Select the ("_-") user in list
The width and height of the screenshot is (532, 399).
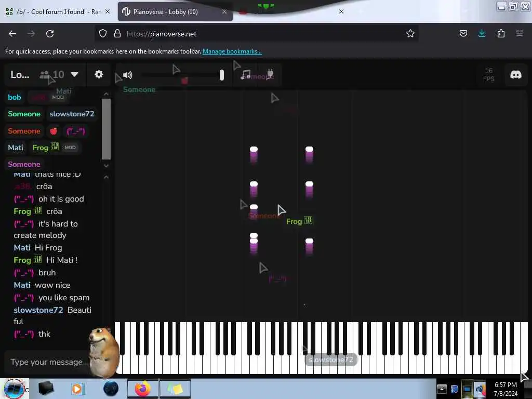[x=76, y=131]
